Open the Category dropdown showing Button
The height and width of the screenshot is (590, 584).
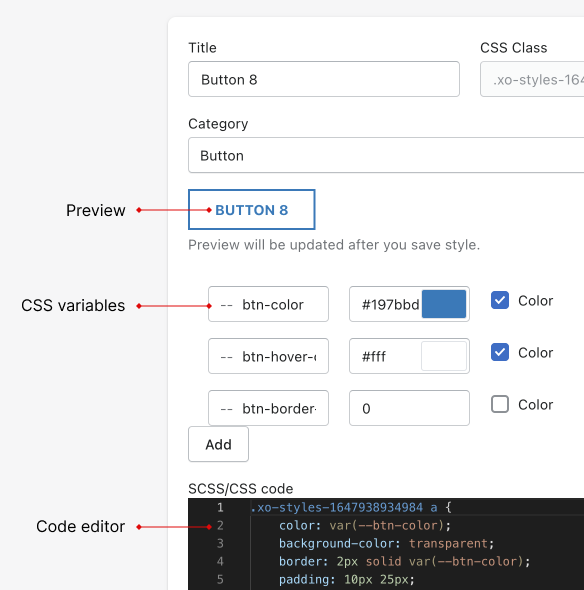[386, 155]
